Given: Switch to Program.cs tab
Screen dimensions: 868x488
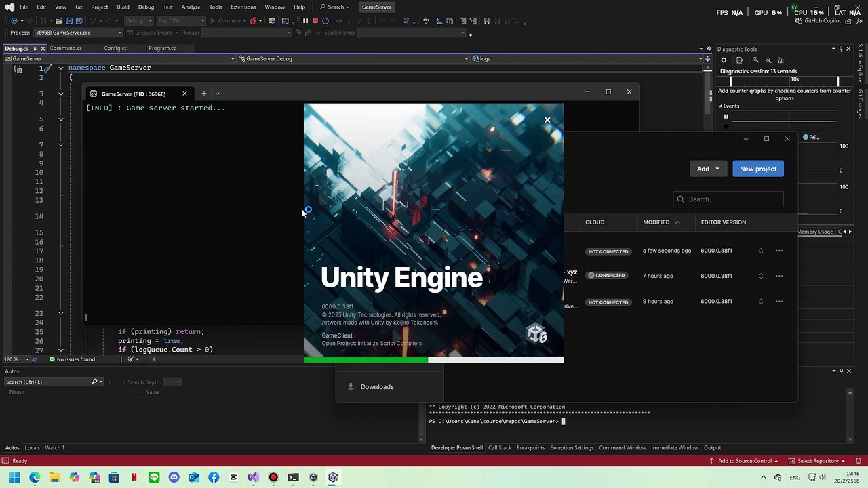Looking at the screenshot, I should (x=162, y=49).
